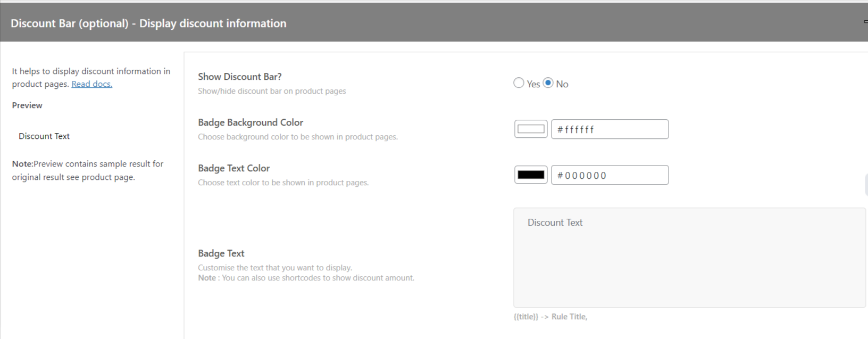Click the Badge Background Color label
868x339 pixels.
tap(251, 122)
